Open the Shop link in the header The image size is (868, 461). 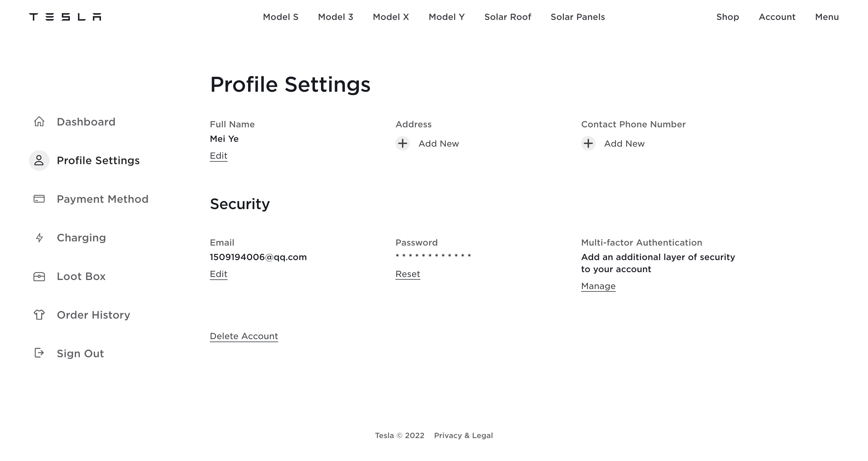pos(728,17)
